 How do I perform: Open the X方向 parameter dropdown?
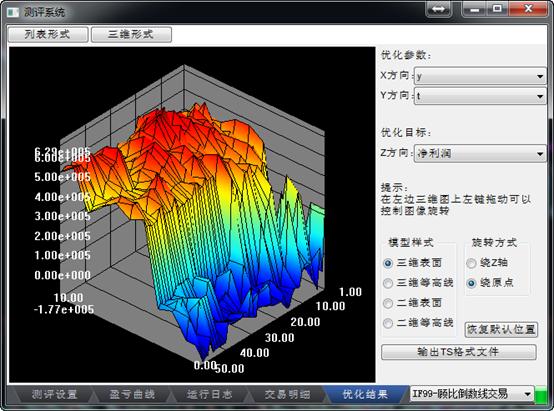coord(480,76)
